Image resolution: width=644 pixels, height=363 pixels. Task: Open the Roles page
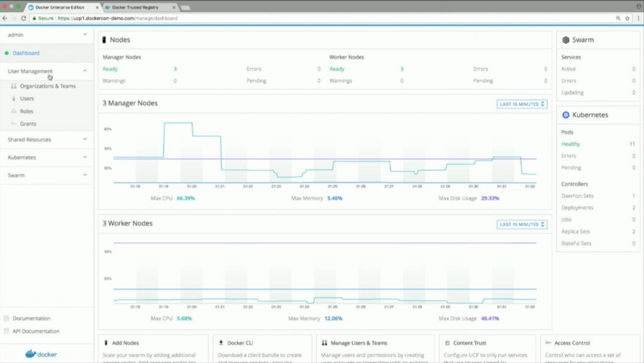(26, 111)
